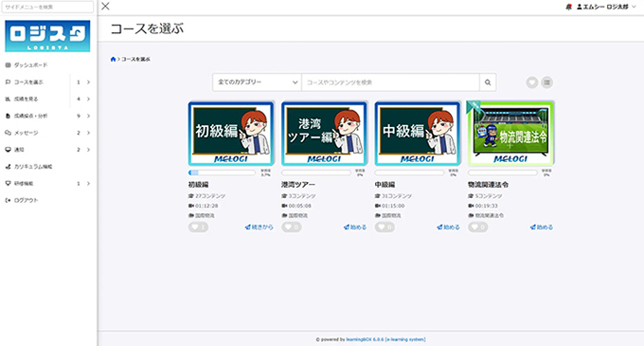
Task: Switch to list view layout
Action: (546, 82)
